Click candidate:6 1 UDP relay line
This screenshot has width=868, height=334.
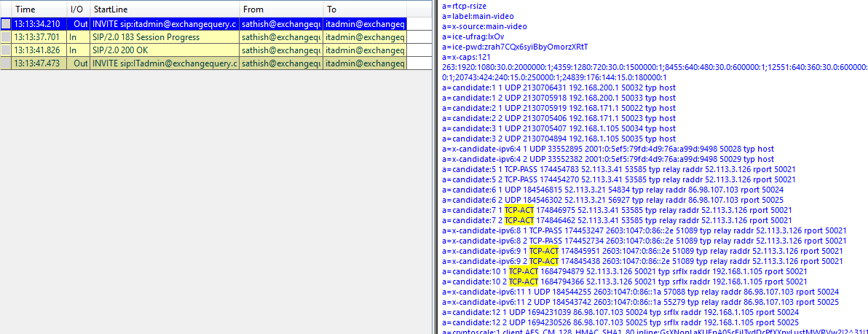tap(613, 190)
